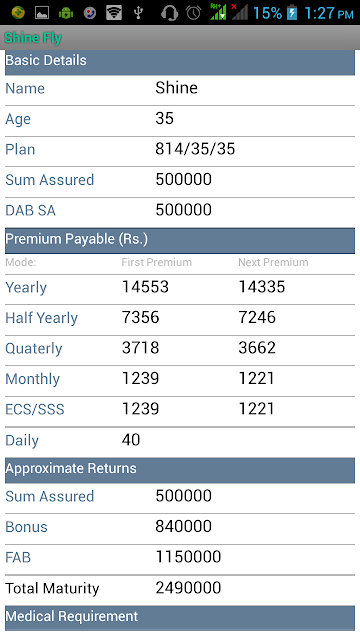Tap the clock showing 1:27 PM
This screenshot has height=640, width=360.
329,13
